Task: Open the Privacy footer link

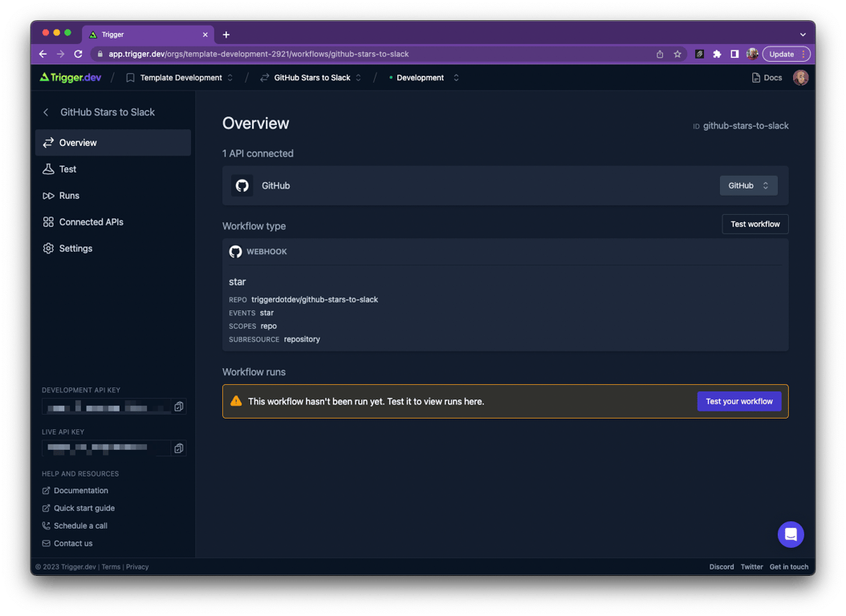Action: click(x=137, y=567)
